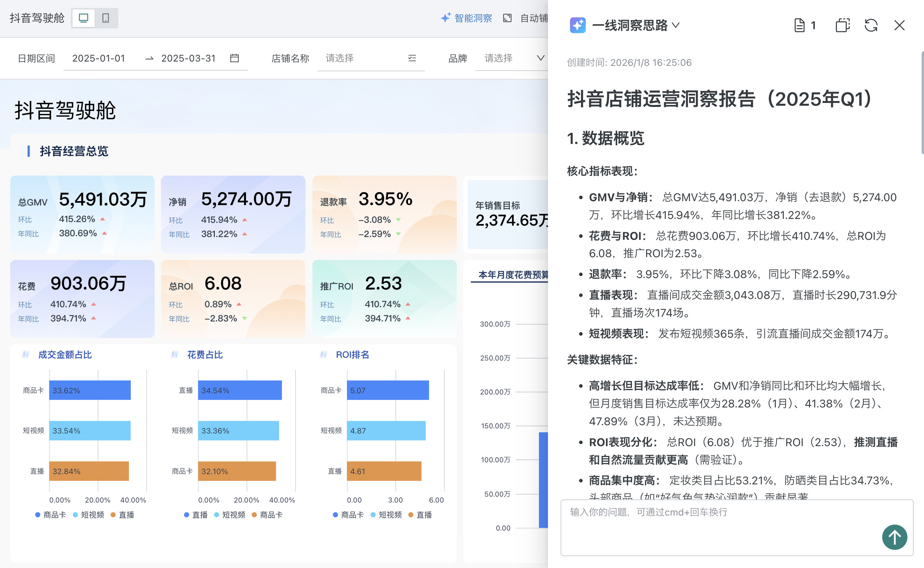Image resolution: width=924 pixels, height=568 pixels.
Task: Toggle 商品卡 legend in 成交金额占比 chart
Action: coord(50,515)
